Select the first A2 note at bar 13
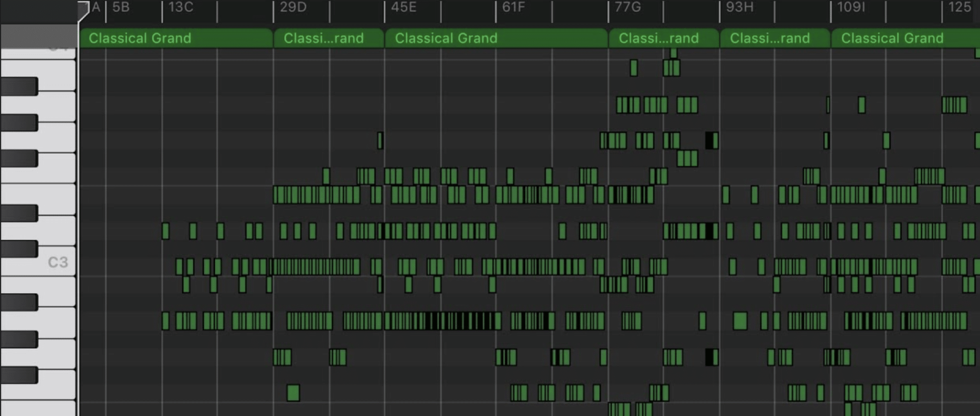Viewport: 980px width, 416px height. [x=165, y=321]
